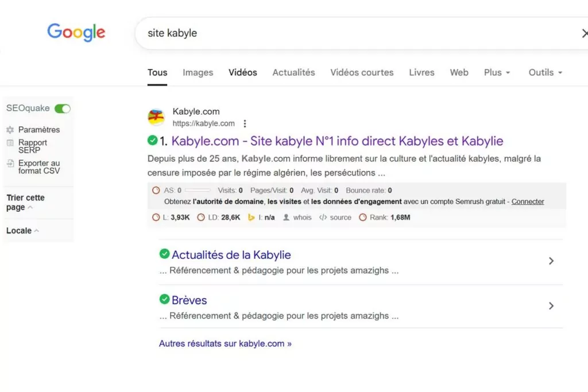This screenshot has width=588, height=392.
Task: Click the Bing index icon
Action: click(252, 218)
